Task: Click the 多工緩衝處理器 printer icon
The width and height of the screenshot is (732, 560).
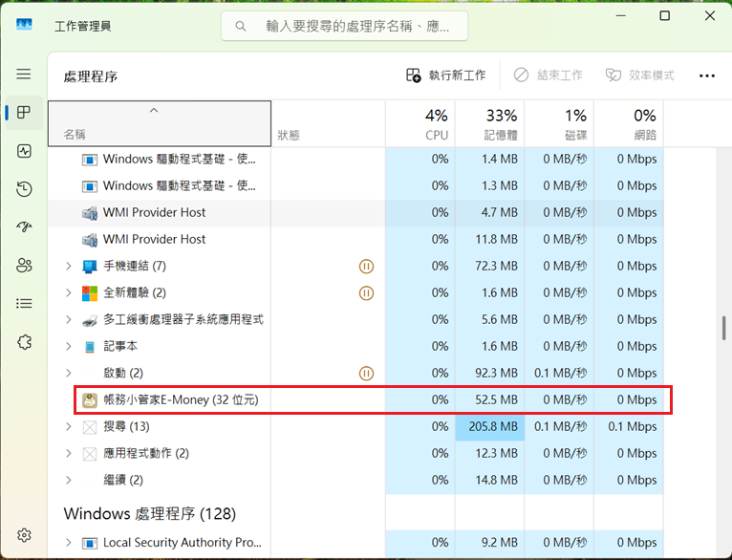Action: 90,320
